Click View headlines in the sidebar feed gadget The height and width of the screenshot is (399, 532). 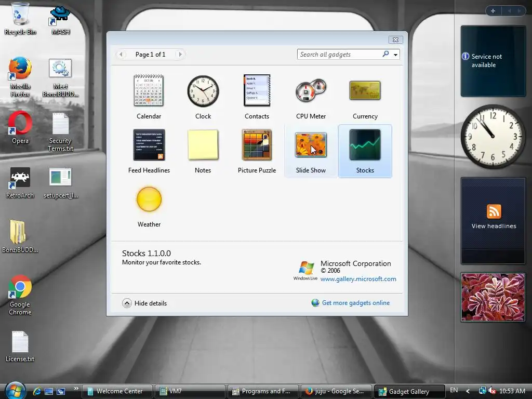pyautogui.click(x=494, y=226)
